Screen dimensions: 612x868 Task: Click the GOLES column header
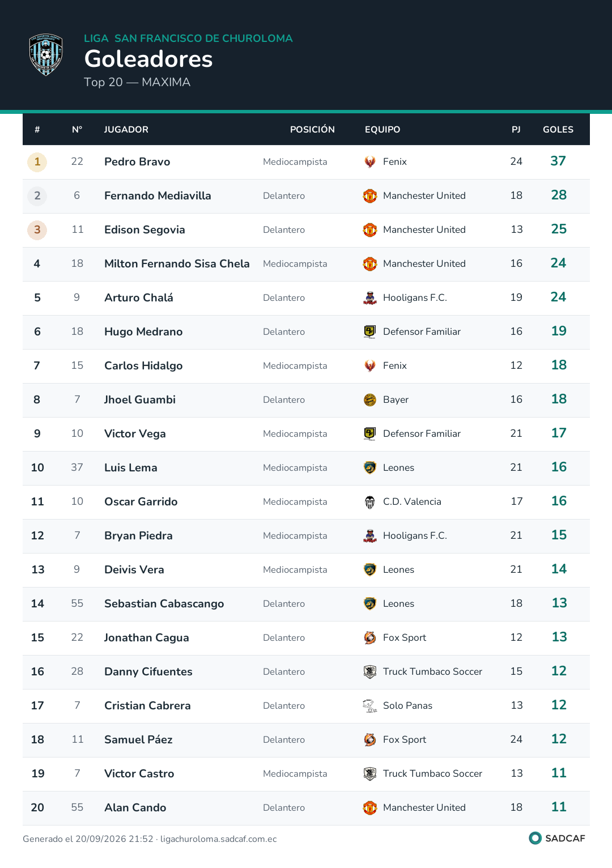(x=558, y=130)
